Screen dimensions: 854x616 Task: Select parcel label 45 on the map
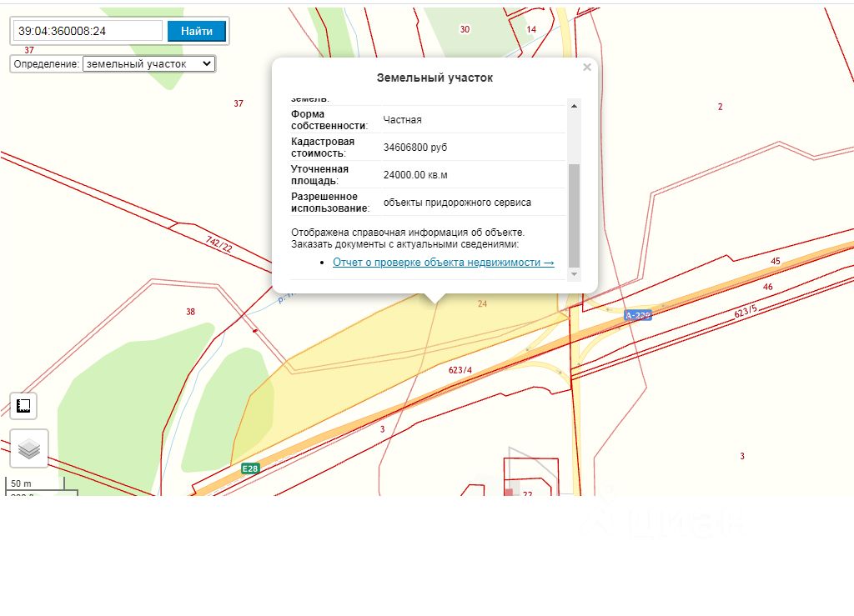(x=775, y=261)
